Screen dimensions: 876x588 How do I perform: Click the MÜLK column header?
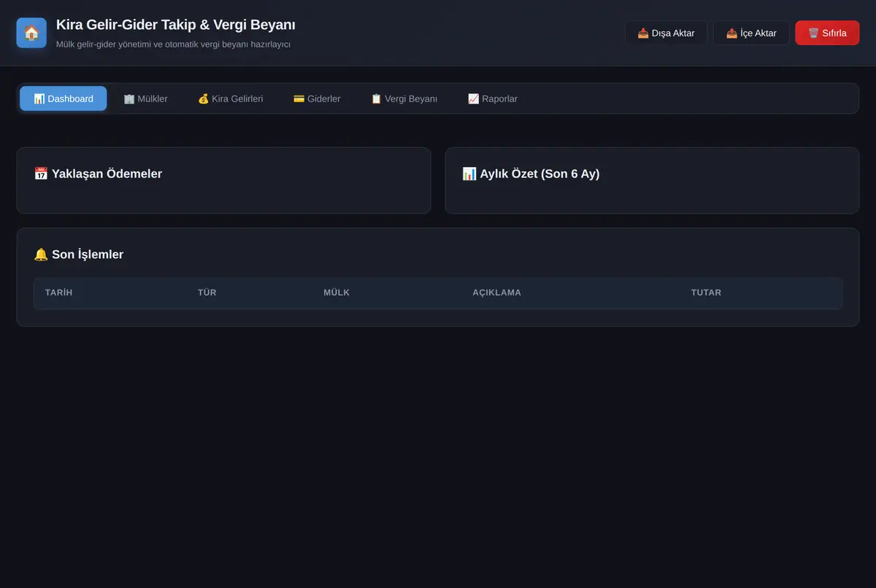click(337, 293)
